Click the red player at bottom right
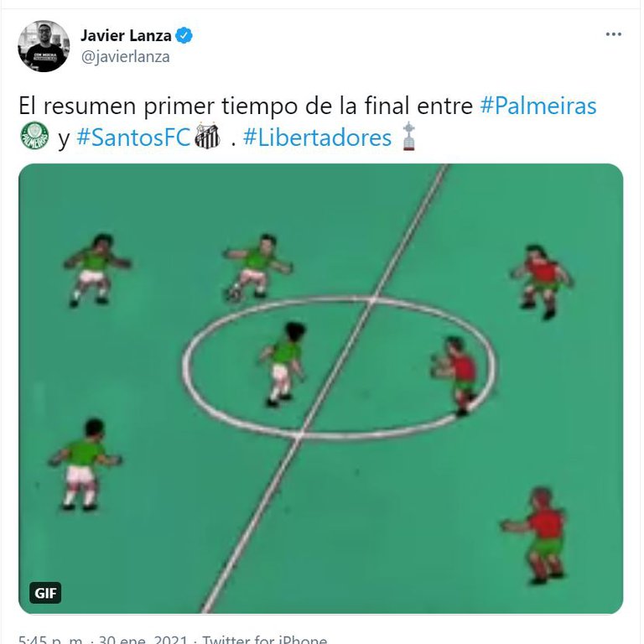 coord(534,536)
